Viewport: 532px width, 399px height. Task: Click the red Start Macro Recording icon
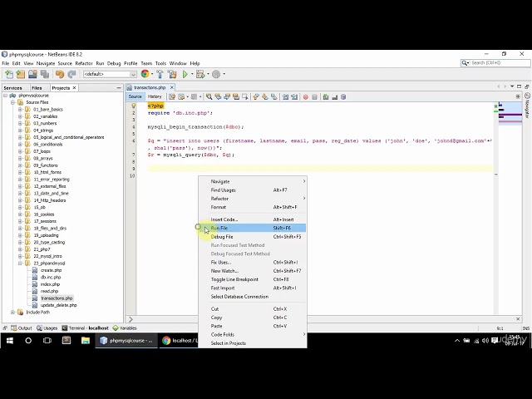(305, 97)
